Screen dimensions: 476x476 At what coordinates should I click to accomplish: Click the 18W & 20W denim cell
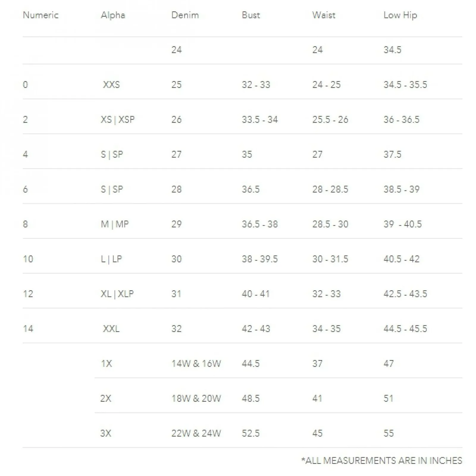(196, 398)
